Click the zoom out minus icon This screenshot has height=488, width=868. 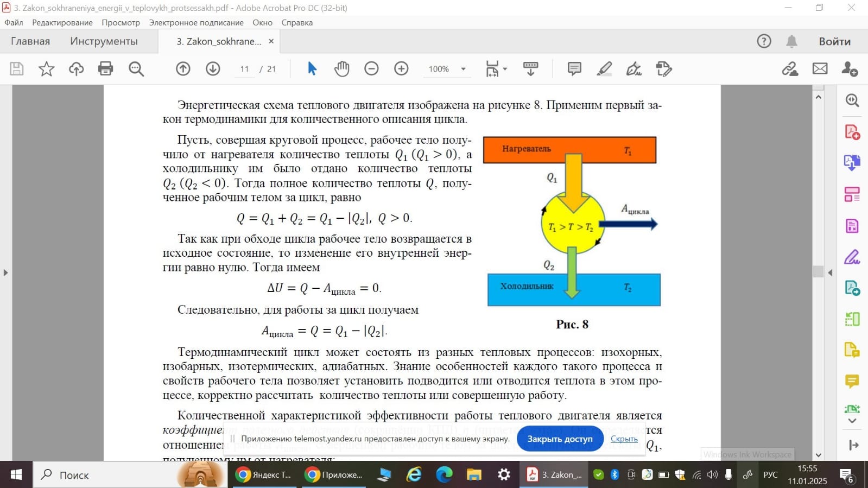(371, 69)
